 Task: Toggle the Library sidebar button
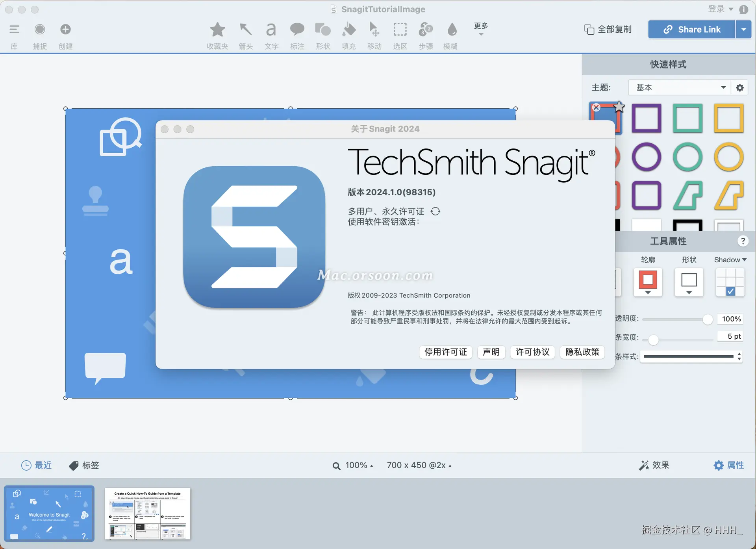(x=14, y=30)
